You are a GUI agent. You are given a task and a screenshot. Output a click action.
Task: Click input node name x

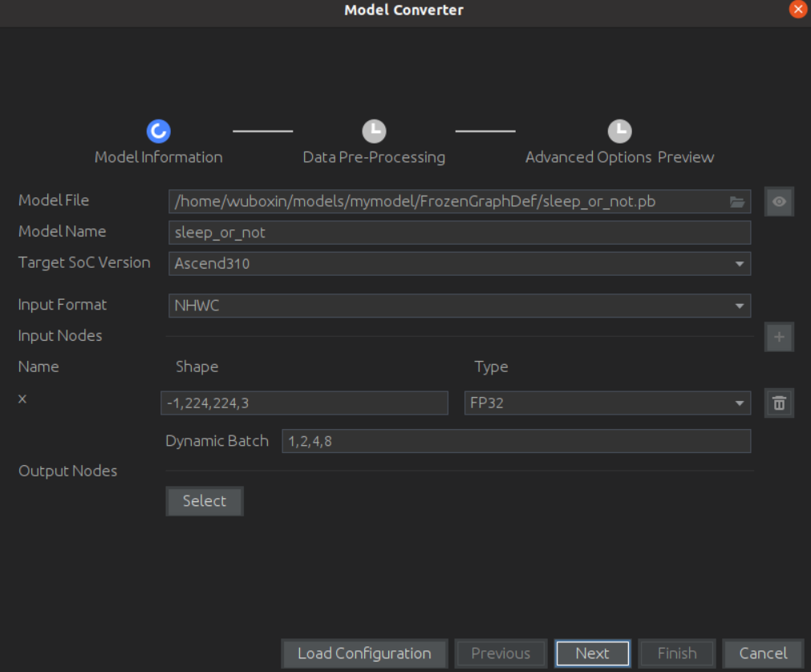pos(22,399)
